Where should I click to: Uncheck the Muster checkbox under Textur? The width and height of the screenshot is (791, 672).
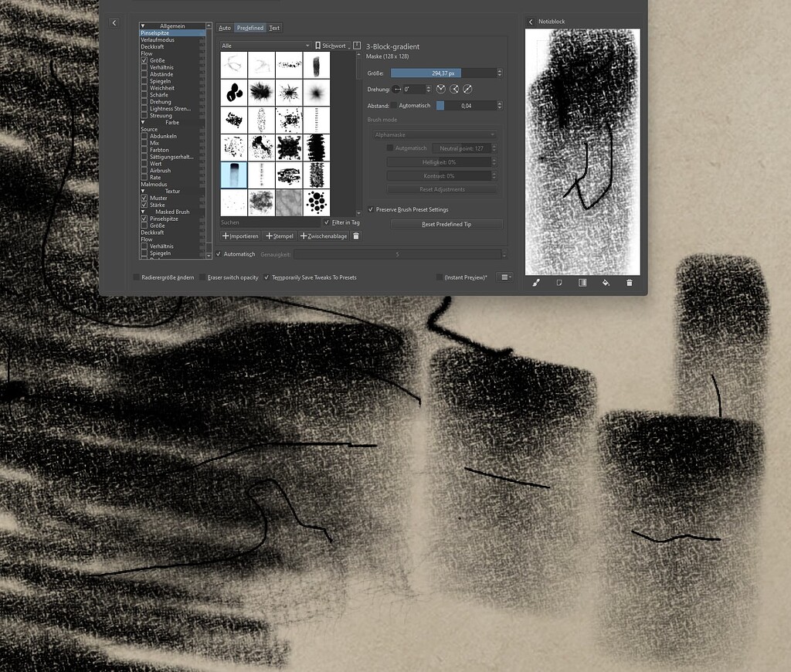coord(144,198)
